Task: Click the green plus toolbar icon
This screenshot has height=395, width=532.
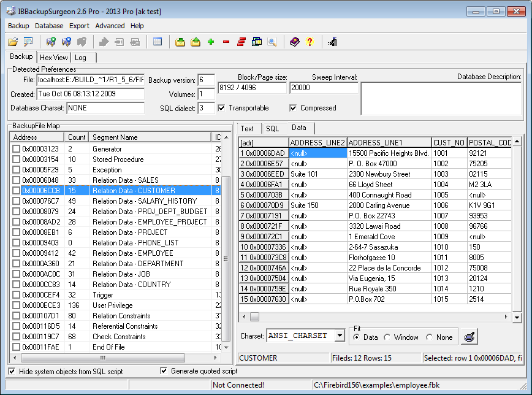Action: [x=211, y=42]
